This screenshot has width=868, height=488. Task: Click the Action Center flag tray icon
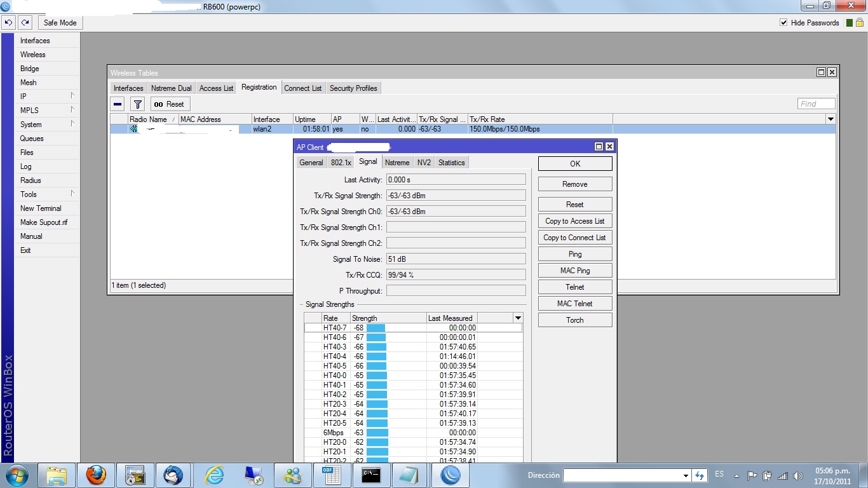pos(752,475)
